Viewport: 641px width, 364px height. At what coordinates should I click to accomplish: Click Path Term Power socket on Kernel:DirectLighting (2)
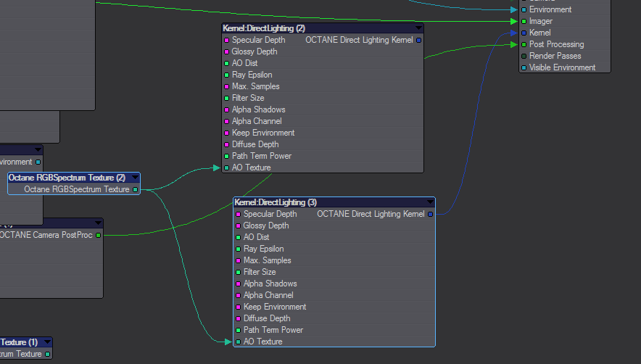pos(226,156)
